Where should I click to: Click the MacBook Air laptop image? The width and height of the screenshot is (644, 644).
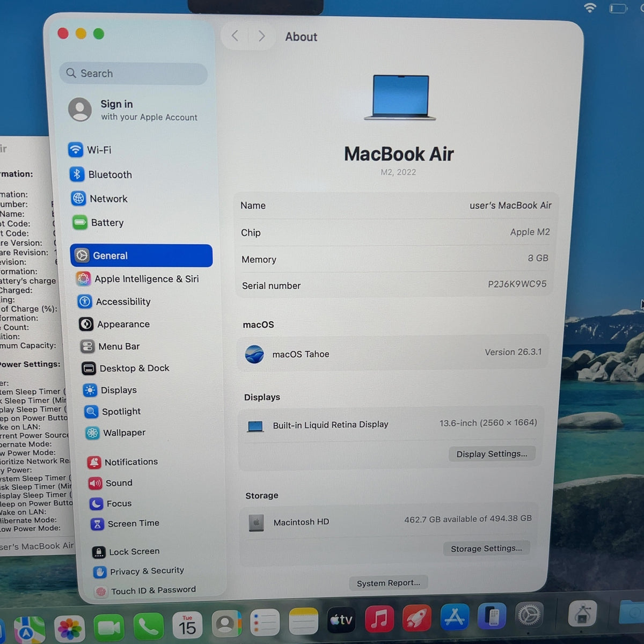pos(400,97)
